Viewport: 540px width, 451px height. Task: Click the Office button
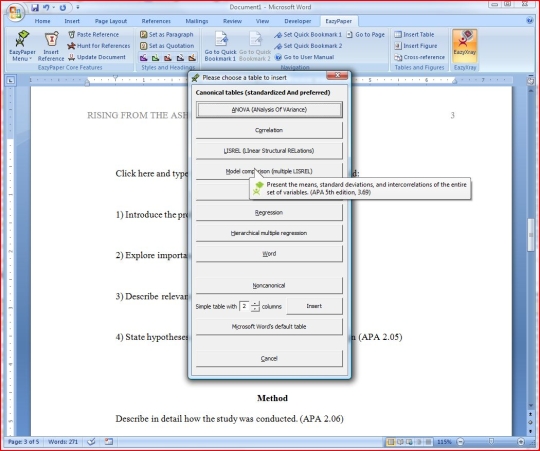15,12
